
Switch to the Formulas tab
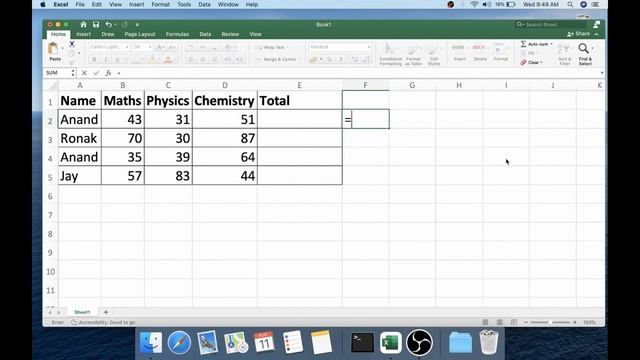click(x=177, y=34)
